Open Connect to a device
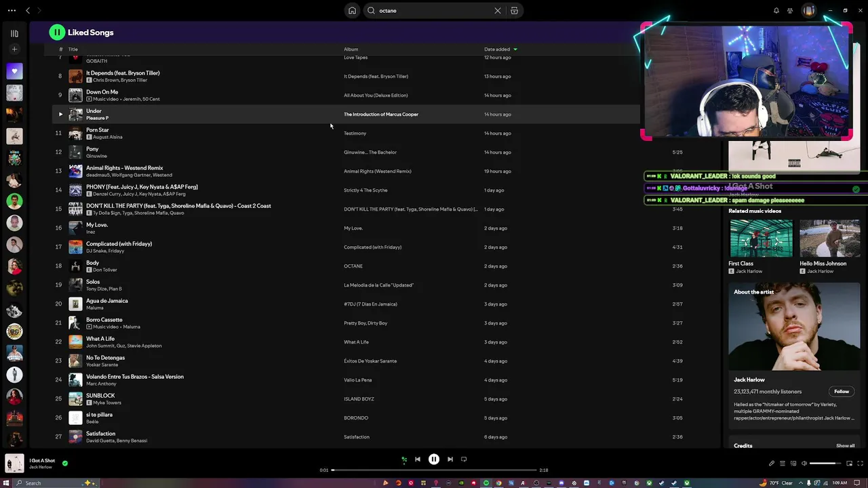This screenshot has width=868, height=488. (793, 464)
